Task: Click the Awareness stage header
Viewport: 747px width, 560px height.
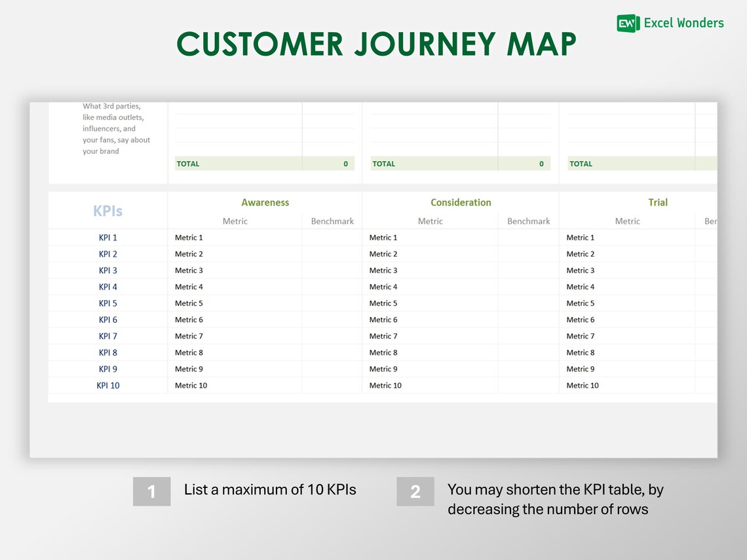Action: 265,202
